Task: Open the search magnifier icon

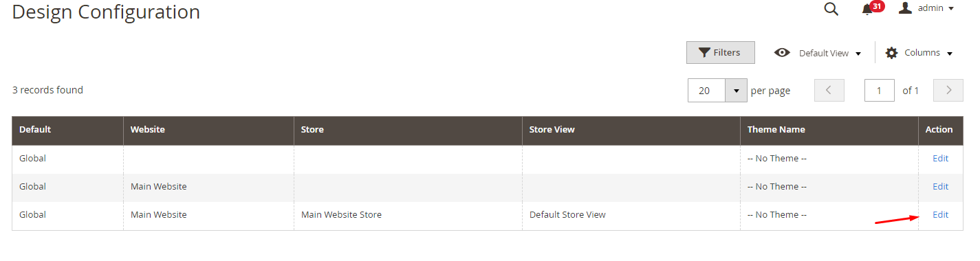Action: [x=831, y=9]
